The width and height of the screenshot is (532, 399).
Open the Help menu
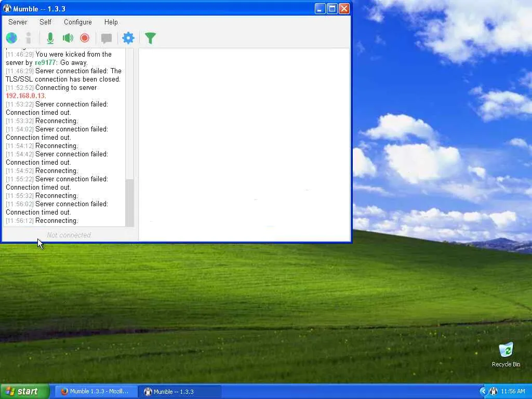click(111, 22)
